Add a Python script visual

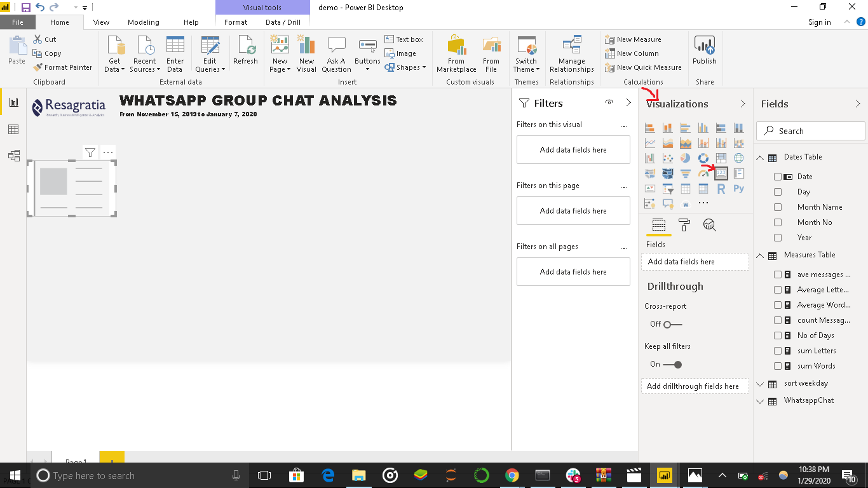(739, 189)
